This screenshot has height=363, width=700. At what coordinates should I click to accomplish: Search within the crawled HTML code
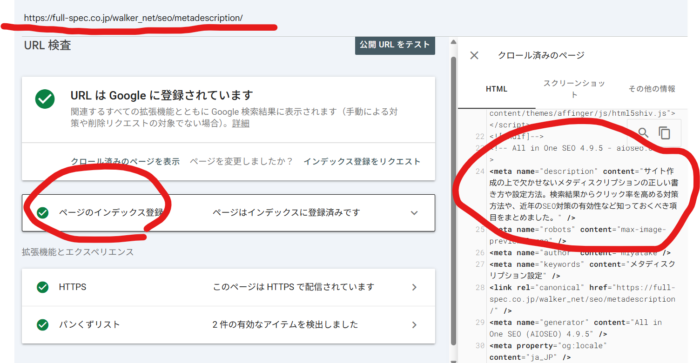tap(643, 133)
